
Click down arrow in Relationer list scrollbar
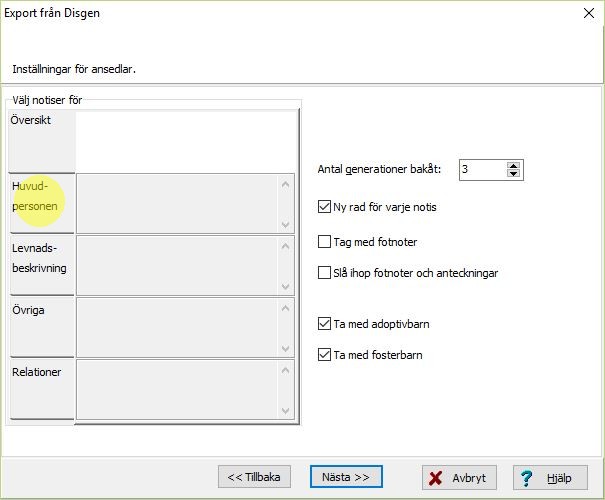286,410
